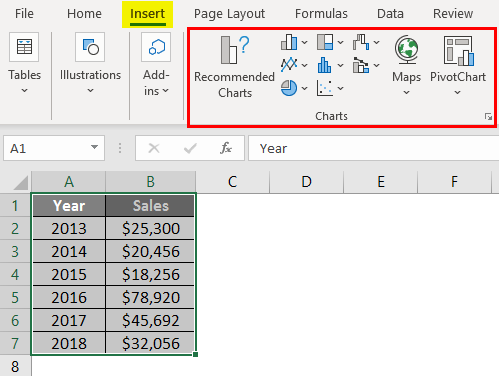Select the Insert tab
The height and width of the screenshot is (376, 499).
click(x=147, y=14)
